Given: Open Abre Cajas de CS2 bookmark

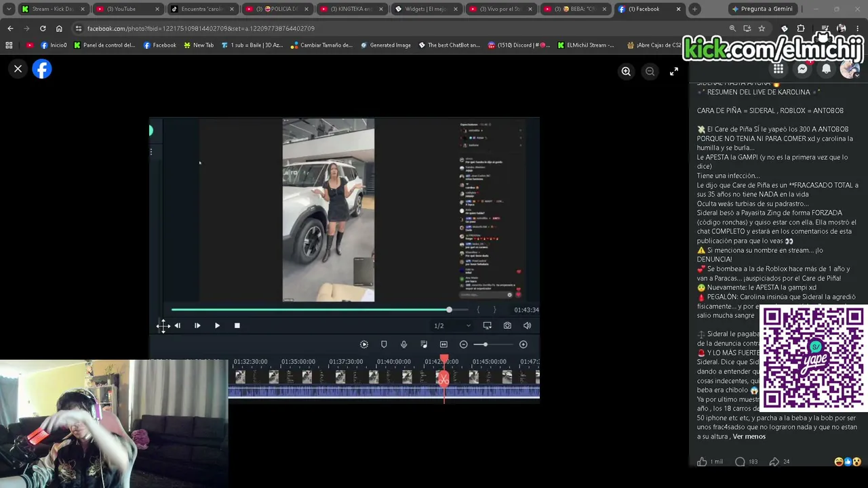Looking at the screenshot, I should coord(654,45).
